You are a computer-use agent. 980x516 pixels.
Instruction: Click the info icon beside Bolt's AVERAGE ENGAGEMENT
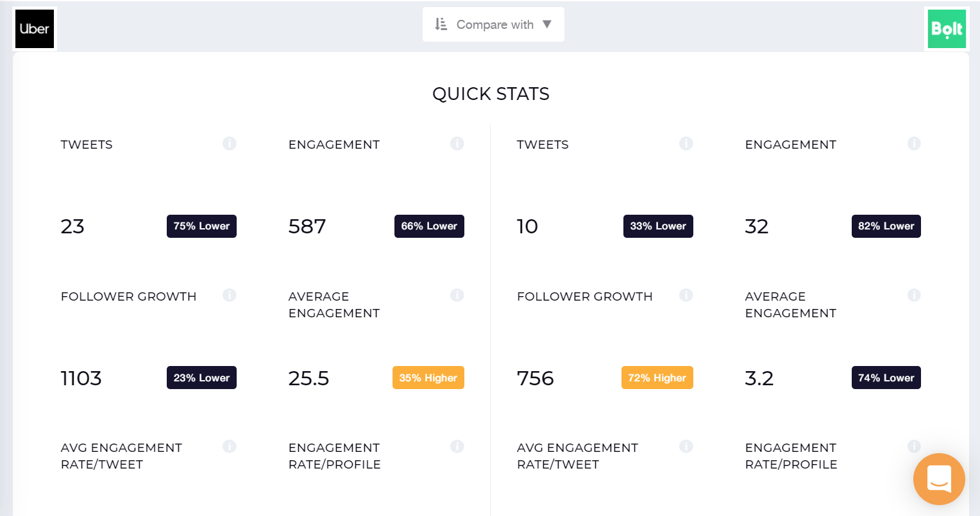[914, 295]
